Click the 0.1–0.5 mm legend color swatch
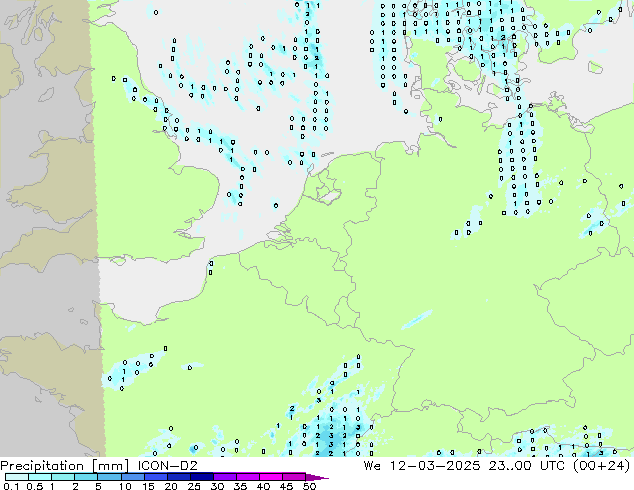The image size is (634, 490). (17, 477)
